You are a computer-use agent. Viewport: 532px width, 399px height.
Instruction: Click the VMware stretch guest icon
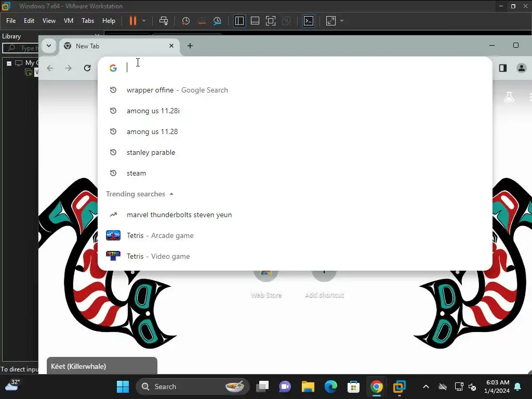point(331,21)
